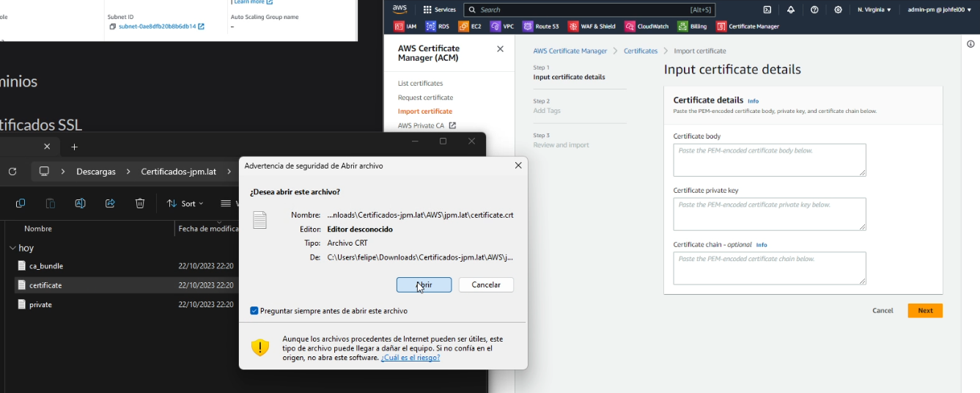This screenshot has height=393, width=980.
Task: Click Certificados-jpm.lat breadcrumb segment
Action: click(179, 172)
